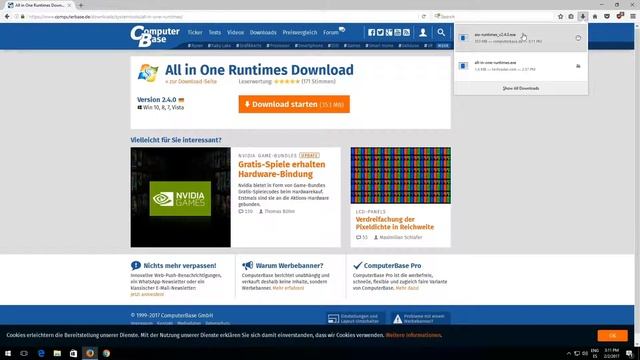Go to the browser home page icon
The width and height of the screenshot is (640, 360).
coord(595,16)
